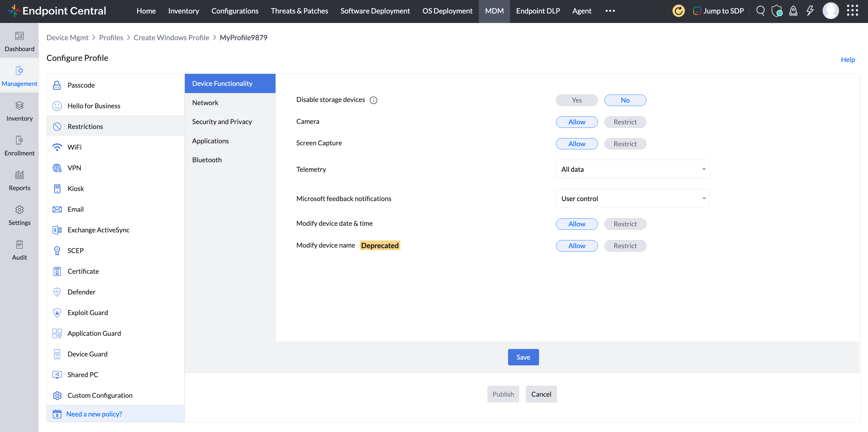The width and height of the screenshot is (868, 432).
Task: Open Microsoft feedback notifications dropdown
Action: click(632, 199)
